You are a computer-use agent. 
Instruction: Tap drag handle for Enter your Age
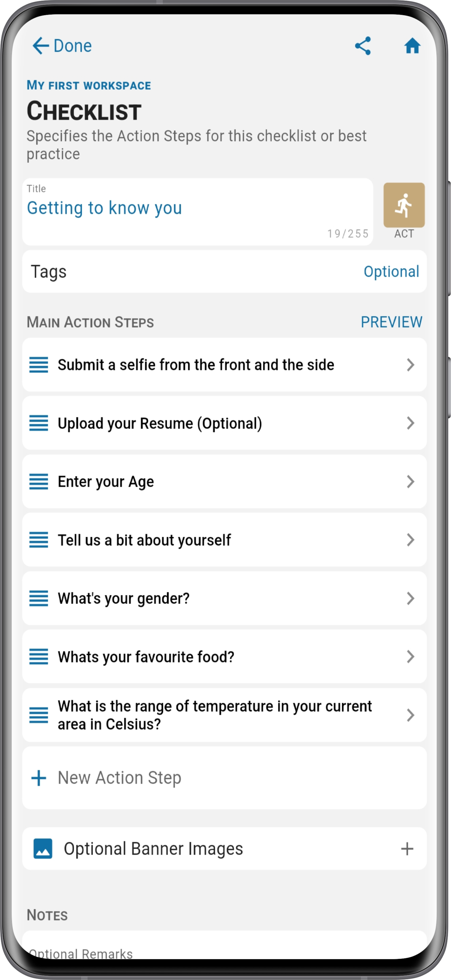point(39,482)
